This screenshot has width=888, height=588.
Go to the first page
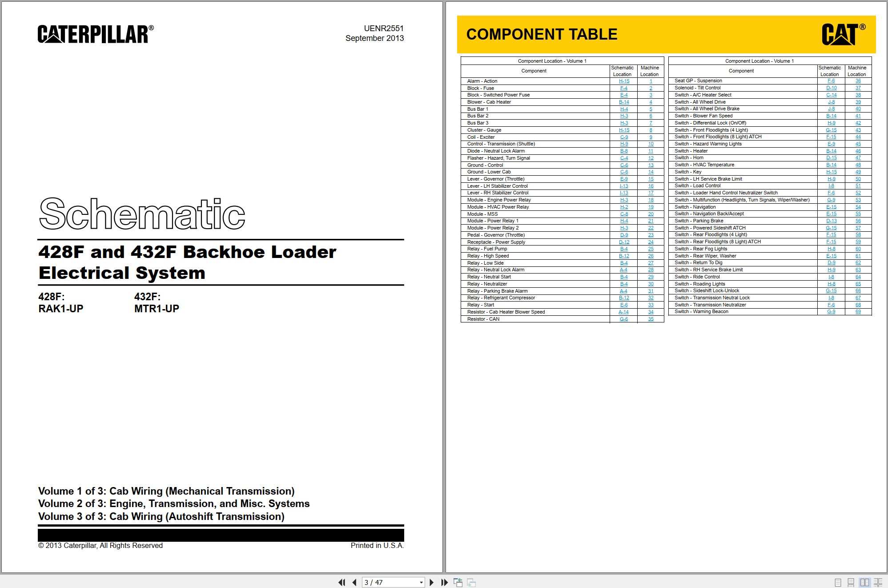tap(342, 582)
